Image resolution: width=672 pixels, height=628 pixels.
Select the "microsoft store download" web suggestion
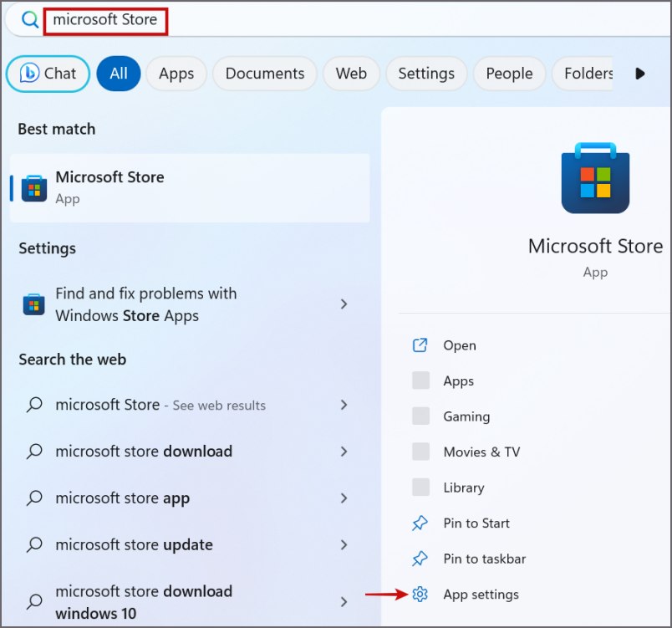[x=190, y=452]
